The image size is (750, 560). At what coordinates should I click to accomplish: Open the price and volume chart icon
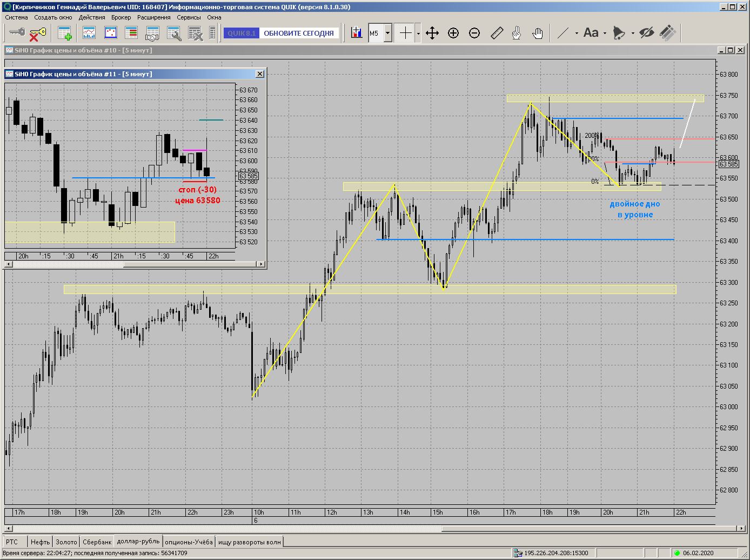click(89, 33)
